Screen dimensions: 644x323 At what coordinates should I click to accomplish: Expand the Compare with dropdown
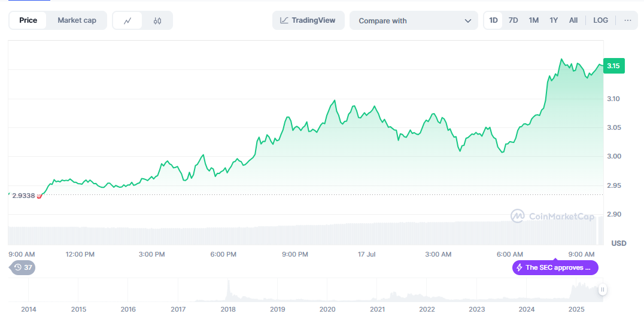pyautogui.click(x=414, y=20)
